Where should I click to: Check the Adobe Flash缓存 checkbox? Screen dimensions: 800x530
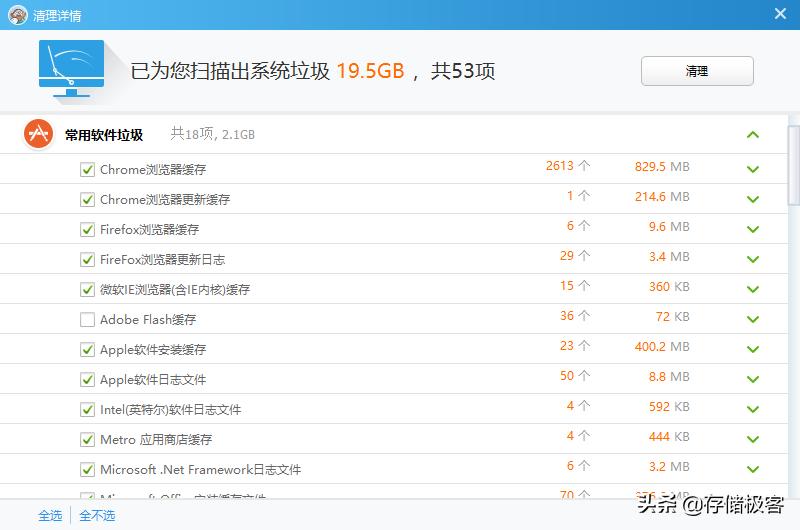click(87, 320)
